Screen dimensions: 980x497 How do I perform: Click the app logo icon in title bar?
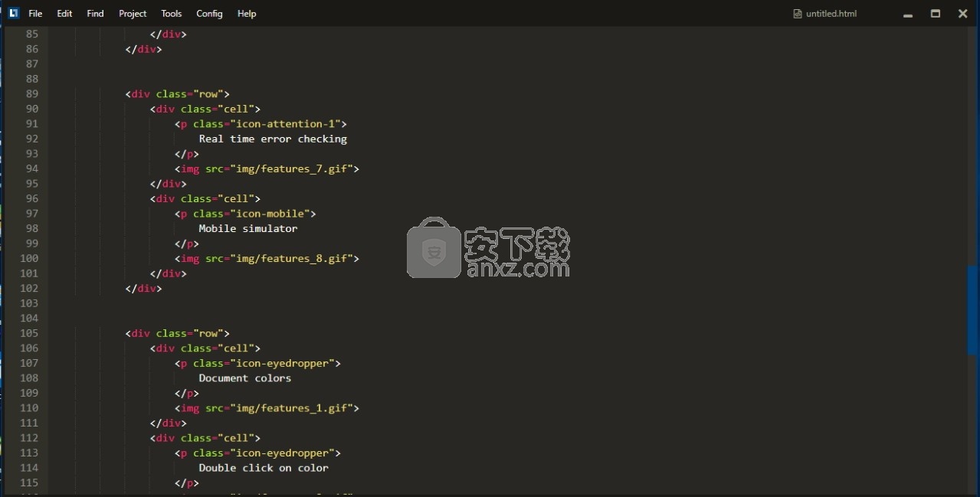coord(13,13)
